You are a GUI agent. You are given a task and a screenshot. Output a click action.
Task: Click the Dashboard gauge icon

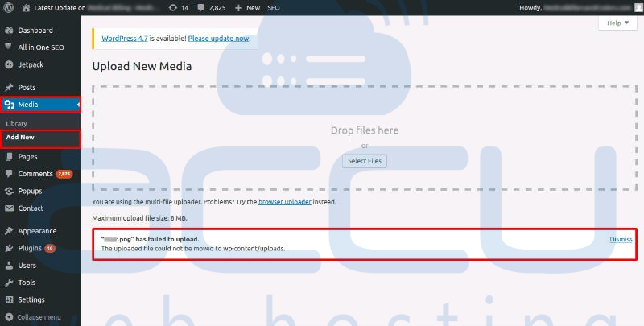click(x=9, y=31)
